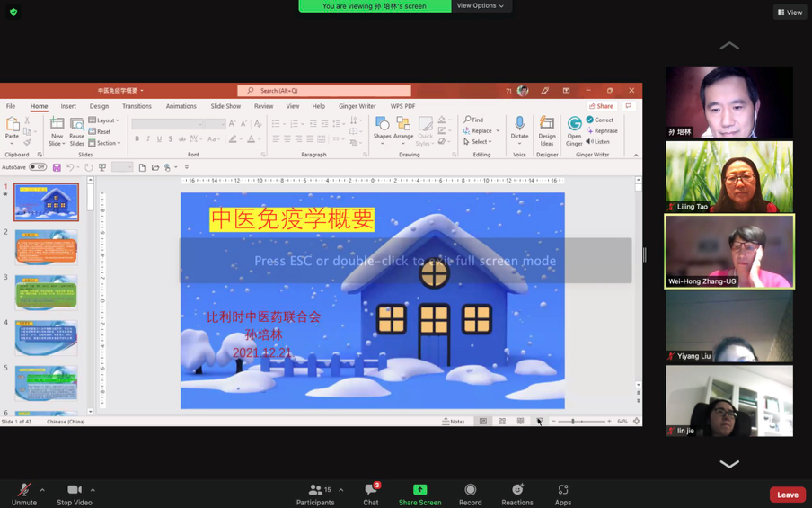Image resolution: width=812 pixels, height=508 pixels.
Task: Switch the AutoSave toggle
Action: click(x=38, y=167)
